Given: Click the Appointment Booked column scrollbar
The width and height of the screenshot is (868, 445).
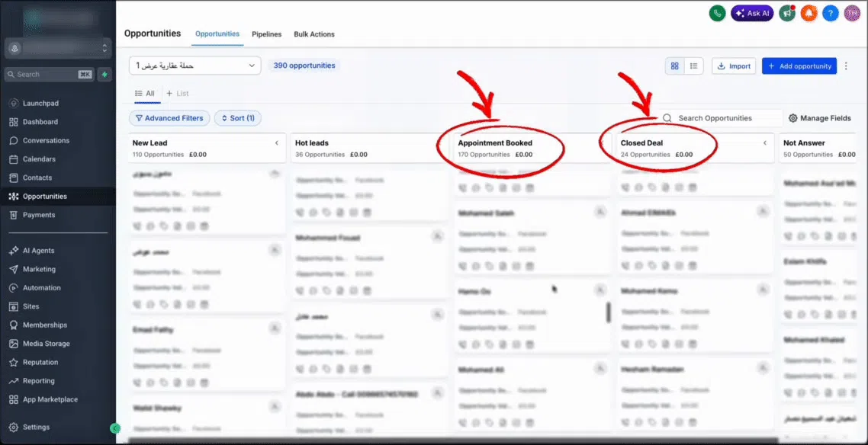Looking at the screenshot, I should tap(609, 312).
